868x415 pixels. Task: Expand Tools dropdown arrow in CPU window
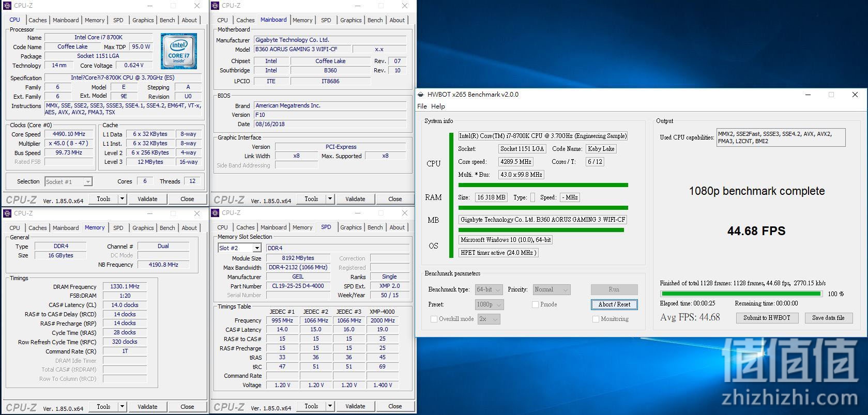click(123, 199)
